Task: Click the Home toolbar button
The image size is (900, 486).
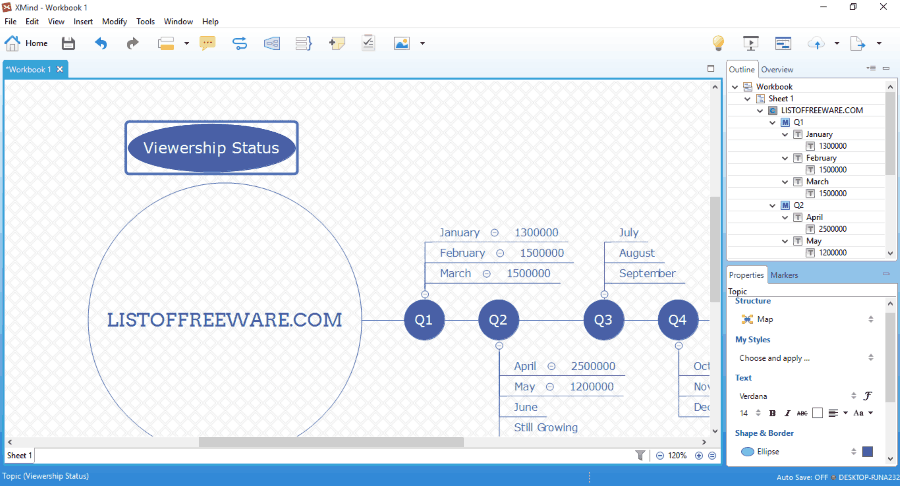Action: pyautogui.click(x=26, y=43)
